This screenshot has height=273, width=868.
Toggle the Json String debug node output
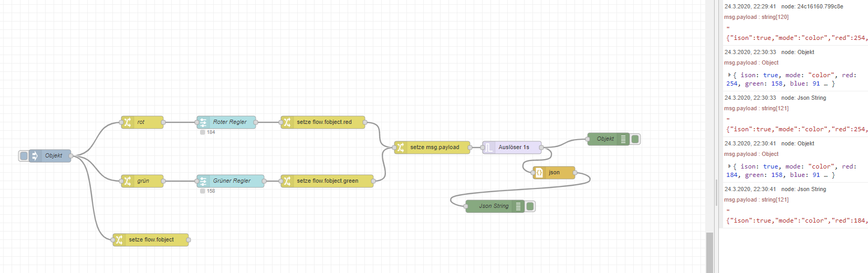[x=530, y=206]
